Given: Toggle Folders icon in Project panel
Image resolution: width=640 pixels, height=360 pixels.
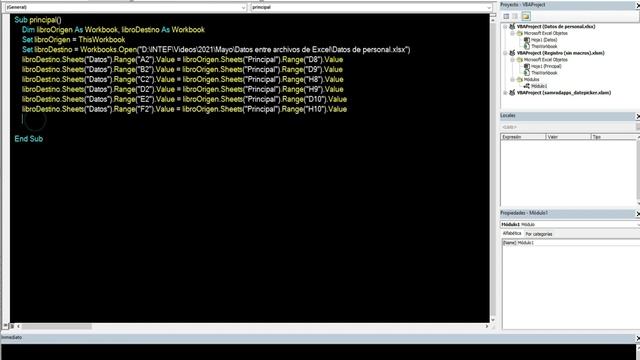Looking at the screenshot, I should point(526,16).
